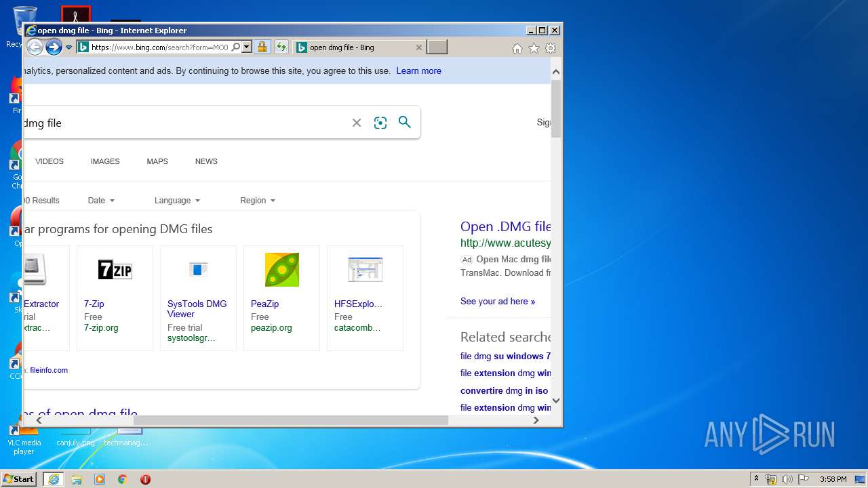Click the address bar URL field
Viewport: 868px width, 488px height.
[x=159, y=47]
